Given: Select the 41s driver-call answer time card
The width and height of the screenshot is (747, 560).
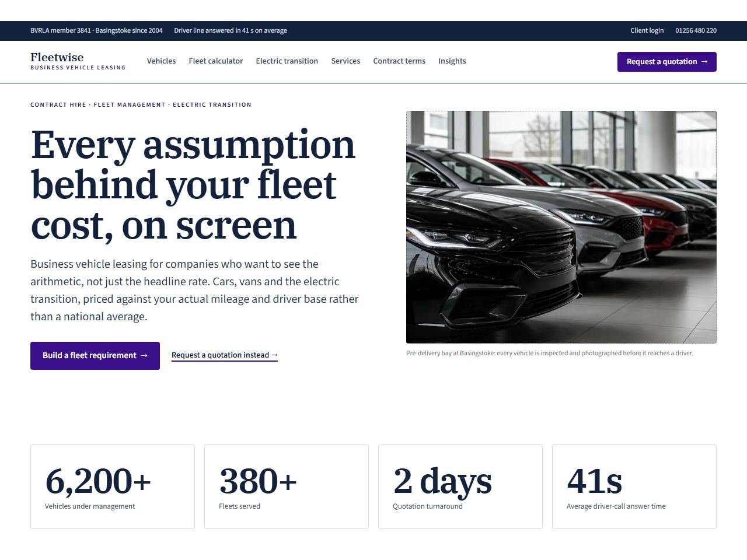Looking at the screenshot, I should click(x=634, y=487).
